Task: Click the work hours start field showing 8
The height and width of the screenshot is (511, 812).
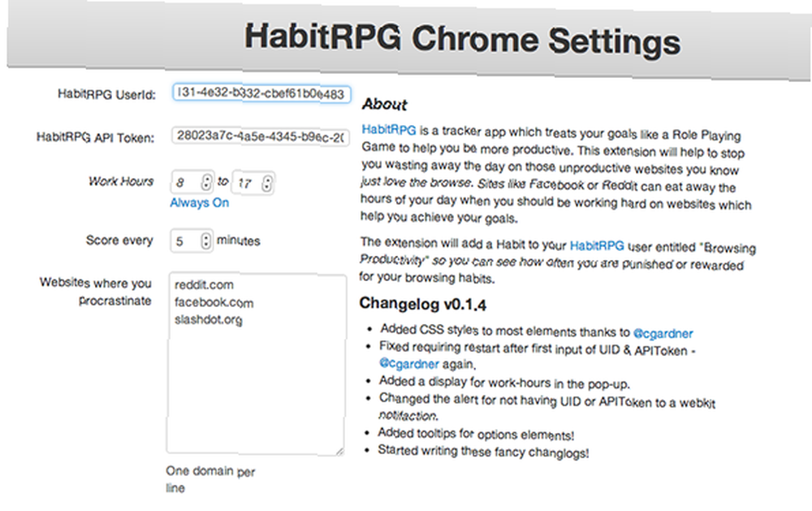Action: 192,182
